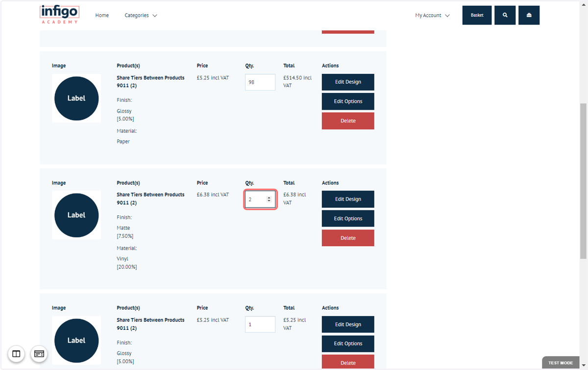Click the quantity stepper arrows in the Matte item
The width and height of the screenshot is (588, 370).
[269, 199]
